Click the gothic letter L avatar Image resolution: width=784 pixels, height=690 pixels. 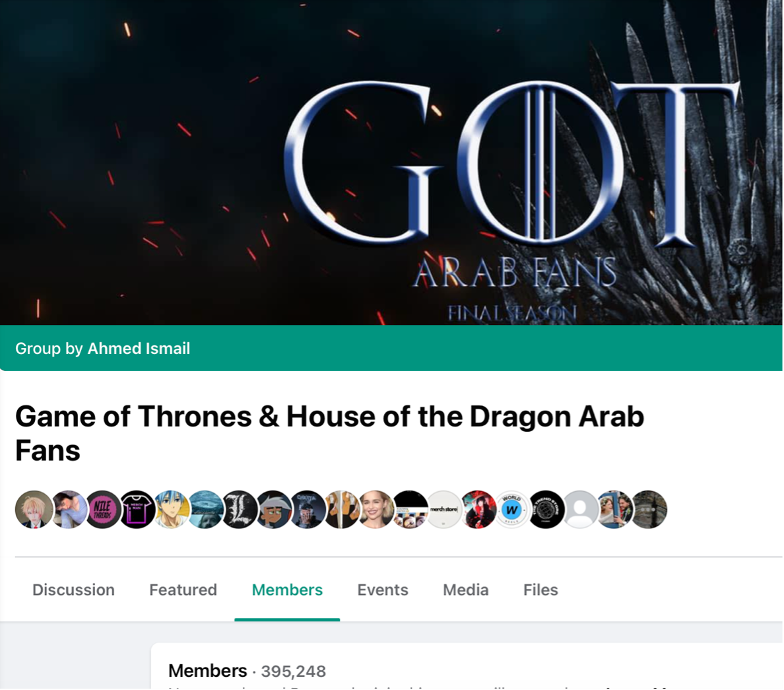240,509
